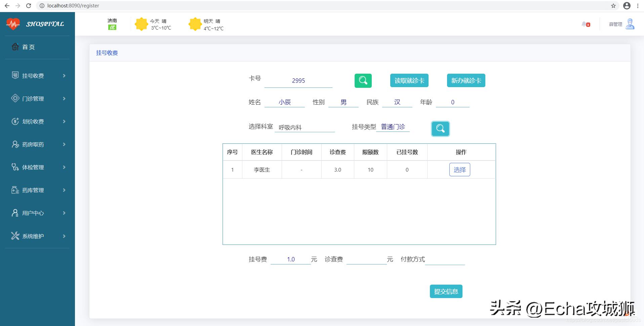
Task: Click 选择 to pick doctor 李医生
Action: coord(459,170)
